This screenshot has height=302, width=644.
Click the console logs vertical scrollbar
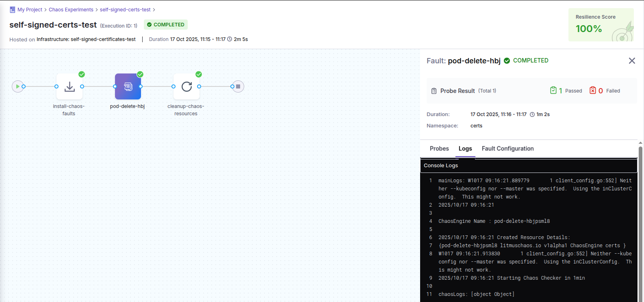(x=640, y=223)
